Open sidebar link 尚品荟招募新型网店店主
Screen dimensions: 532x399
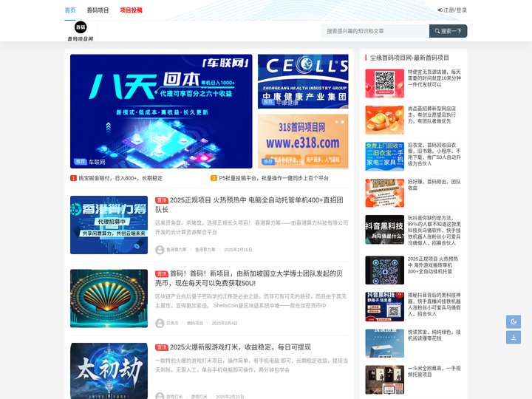point(432,115)
